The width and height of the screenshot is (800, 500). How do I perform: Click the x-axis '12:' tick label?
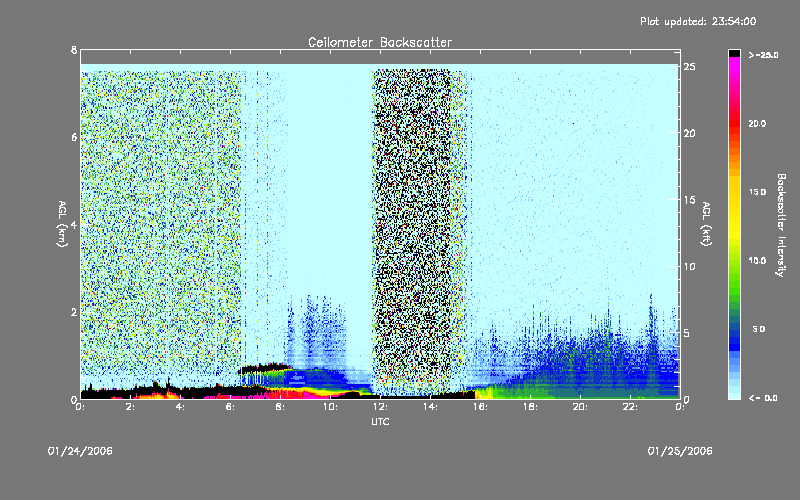tap(380, 407)
